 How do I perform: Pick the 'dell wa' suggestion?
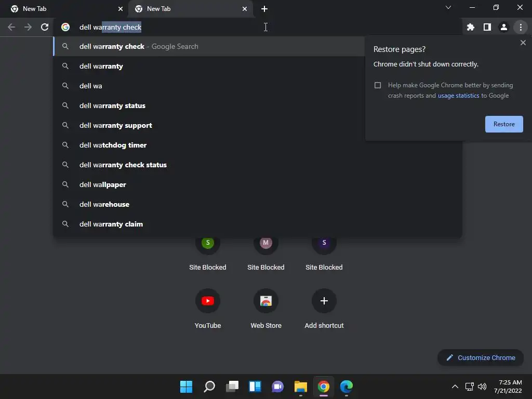point(209,86)
